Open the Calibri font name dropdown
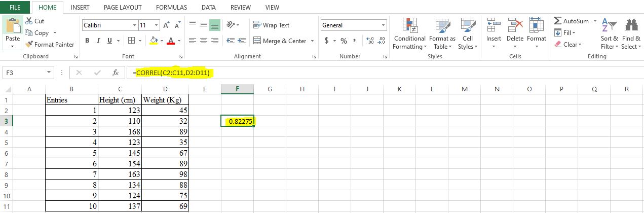 click(134, 25)
